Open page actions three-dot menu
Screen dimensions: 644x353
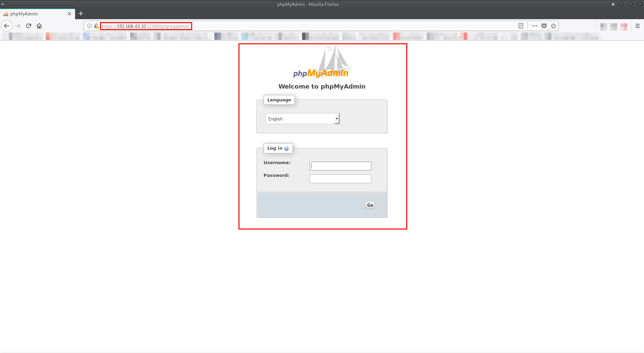pos(535,26)
